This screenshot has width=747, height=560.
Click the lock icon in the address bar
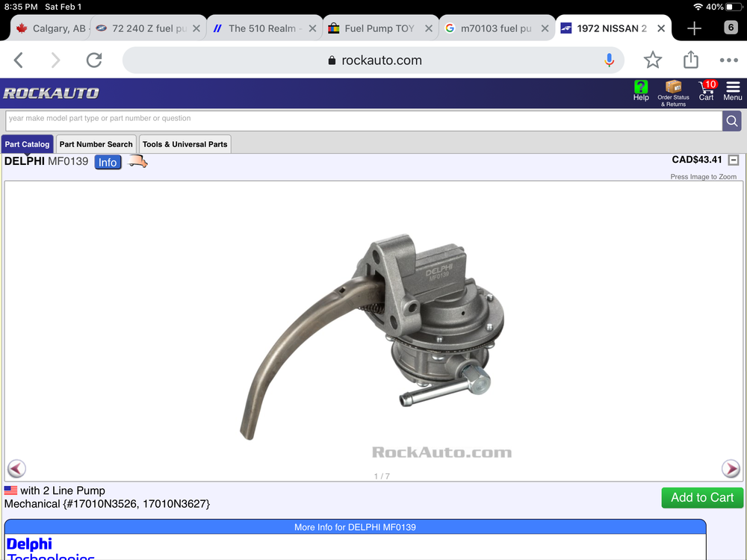tap(332, 60)
